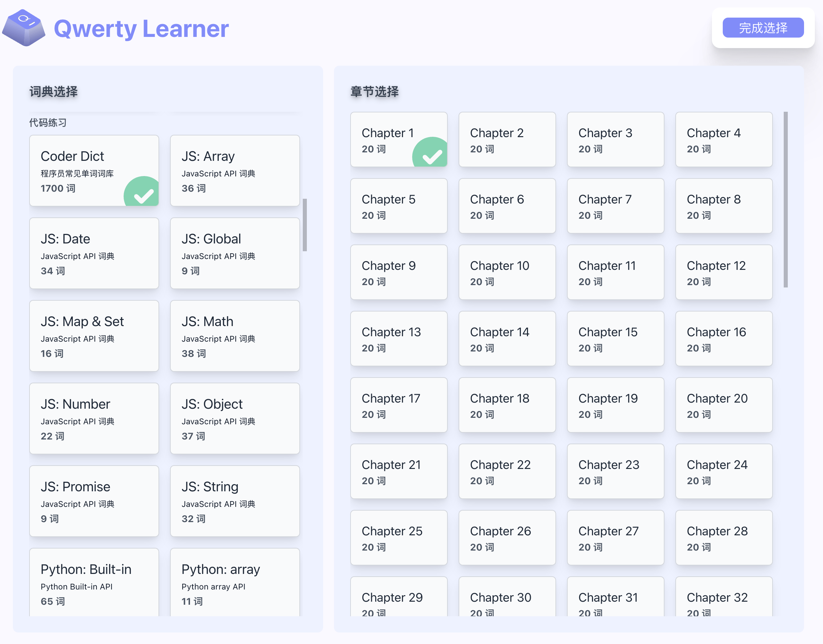This screenshot has height=644, width=823.
Task: Select the JS: Global dictionary
Action: (x=235, y=253)
